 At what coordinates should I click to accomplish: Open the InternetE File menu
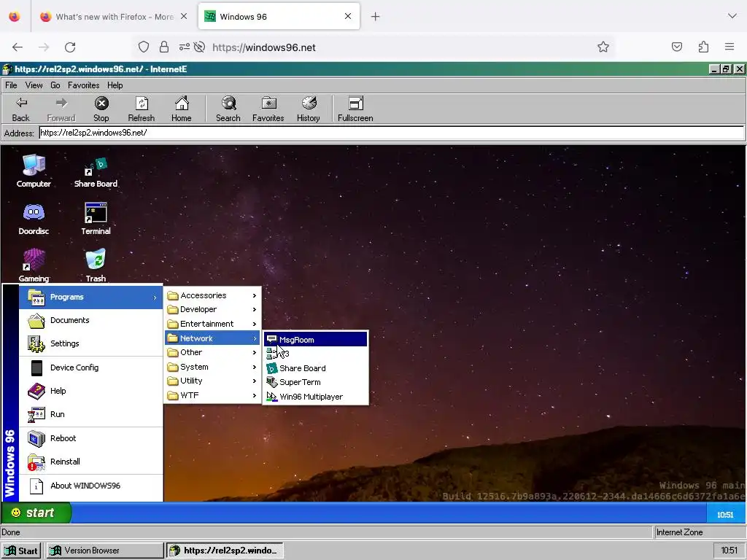point(11,85)
